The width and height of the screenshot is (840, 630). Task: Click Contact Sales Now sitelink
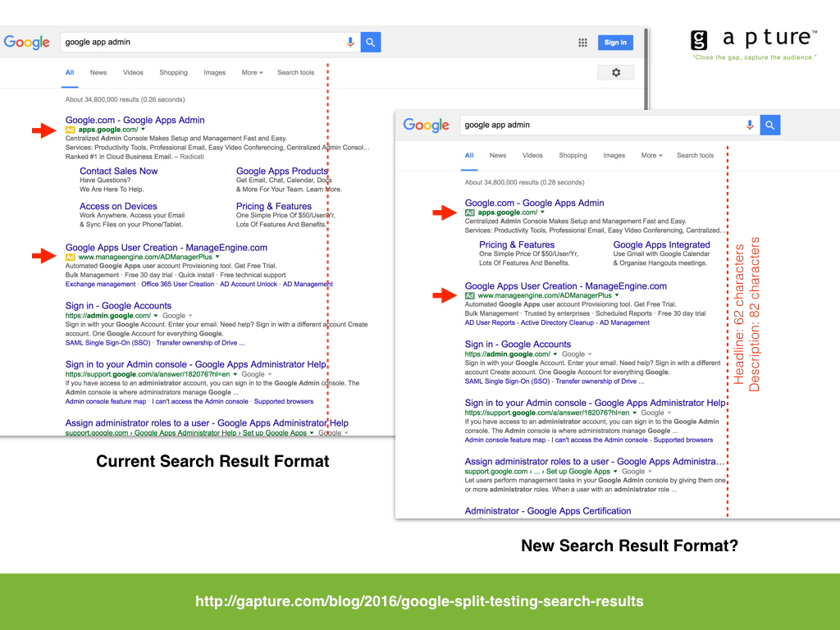(119, 171)
